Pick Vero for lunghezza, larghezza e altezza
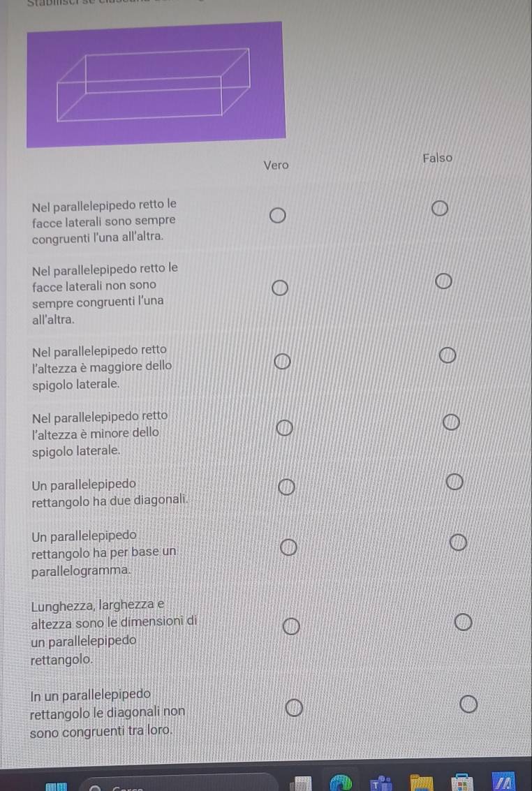Image resolution: width=532 pixels, height=791 pixels. click(291, 626)
